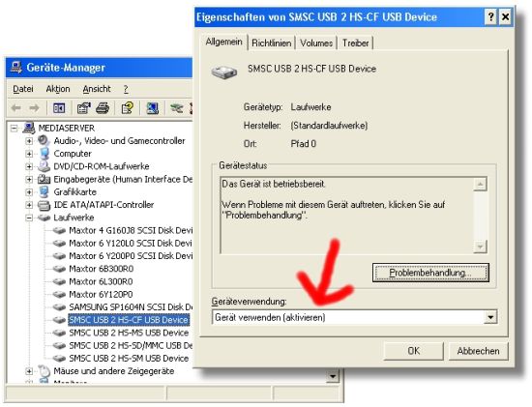Click the Laufwerke category drive icon

tap(44, 218)
